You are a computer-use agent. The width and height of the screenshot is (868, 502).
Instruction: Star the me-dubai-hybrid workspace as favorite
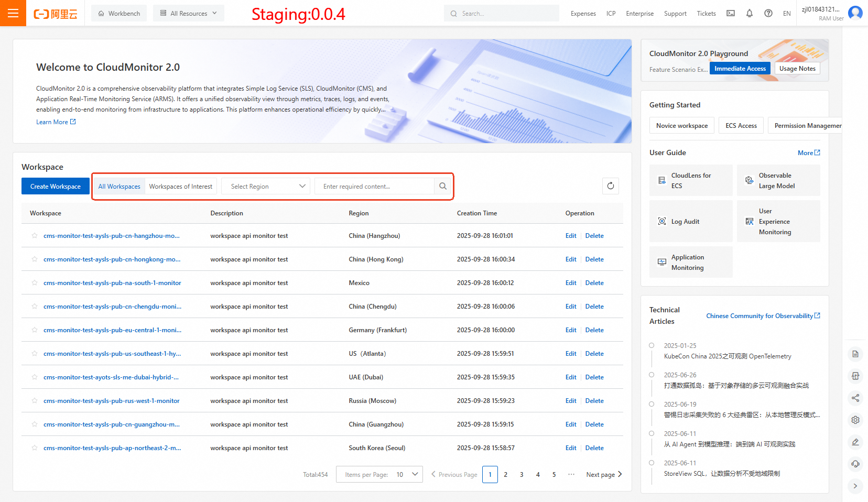point(35,377)
